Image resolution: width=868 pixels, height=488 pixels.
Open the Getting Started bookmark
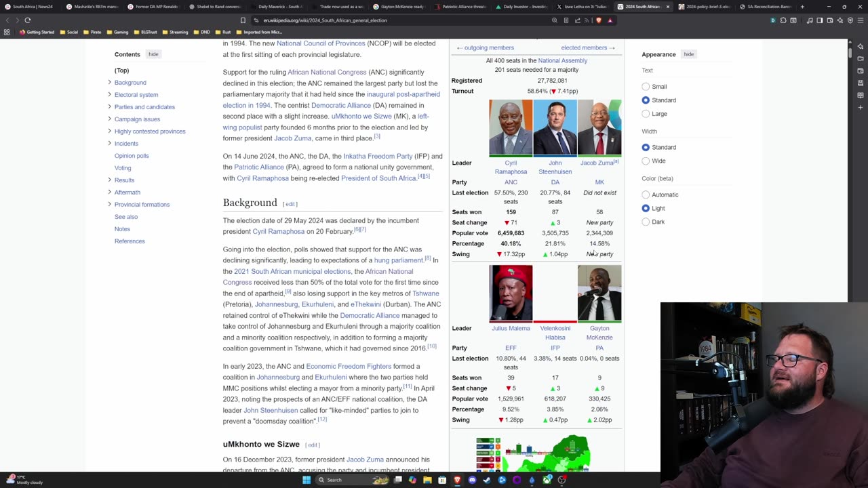click(x=37, y=32)
